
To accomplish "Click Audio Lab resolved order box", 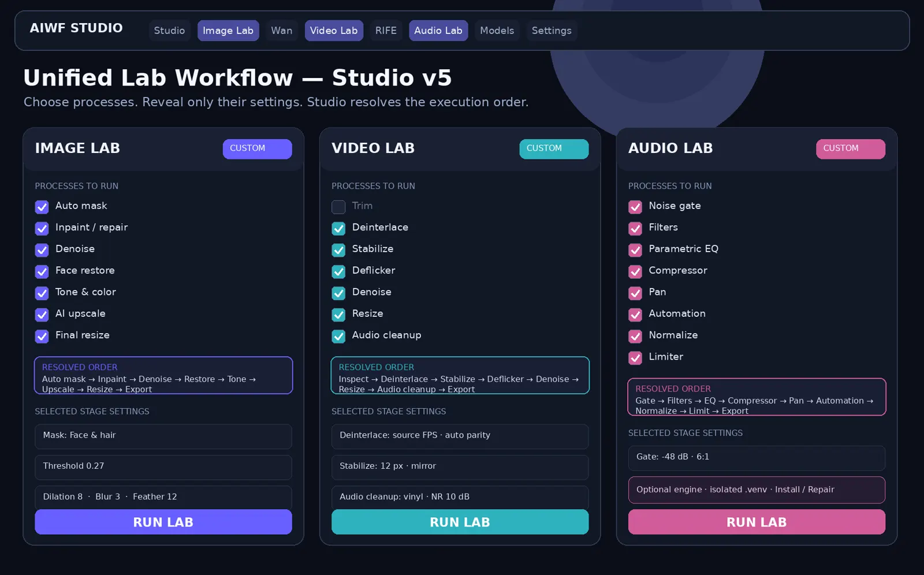I will click(757, 397).
